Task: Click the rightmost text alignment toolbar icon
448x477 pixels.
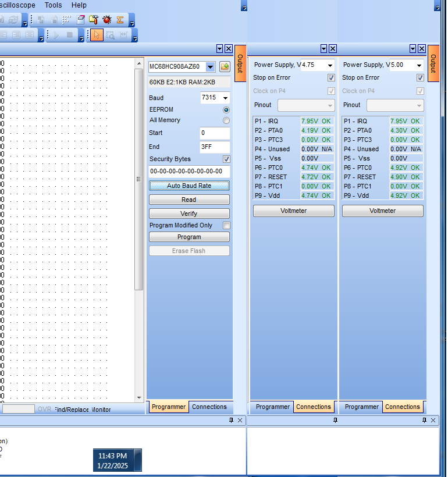Action: point(30,35)
